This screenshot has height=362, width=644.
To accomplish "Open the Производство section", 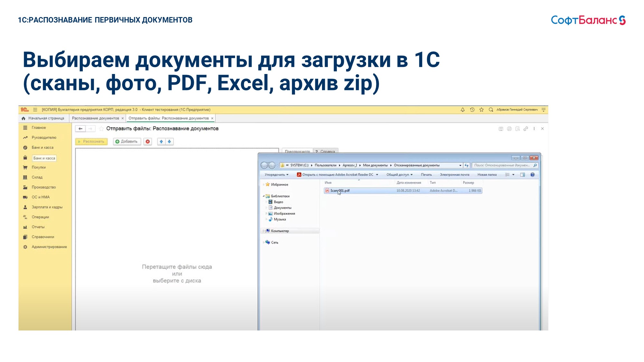I will click(44, 187).
